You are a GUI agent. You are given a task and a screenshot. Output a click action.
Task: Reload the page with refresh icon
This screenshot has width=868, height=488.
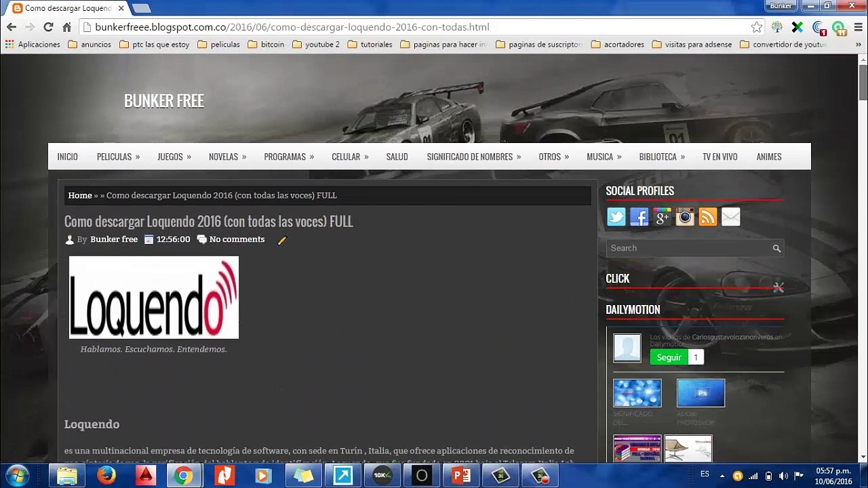(x=48, y=27)
